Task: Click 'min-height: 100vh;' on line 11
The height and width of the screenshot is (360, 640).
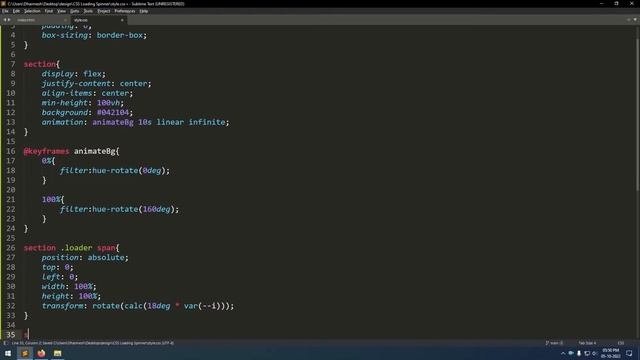Action: point(82,103)
